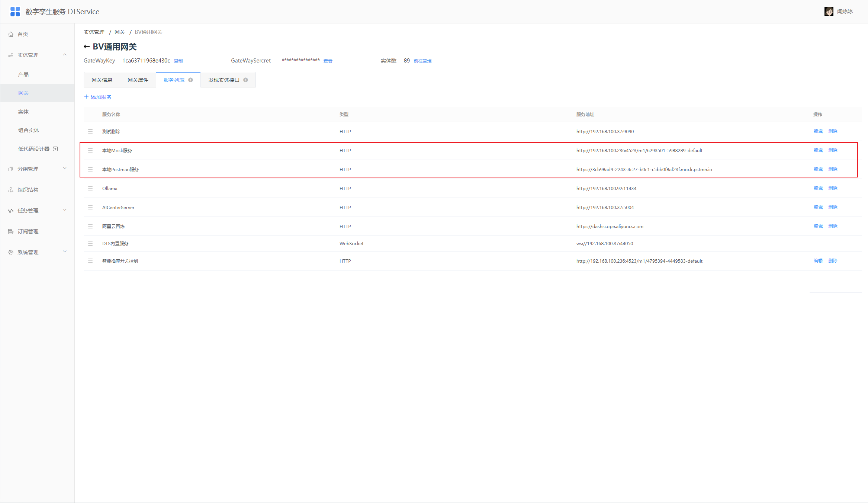Expand the 系统管理 sidebar section
The height and width of the screenshot is (503, 868).
(65, 252)
